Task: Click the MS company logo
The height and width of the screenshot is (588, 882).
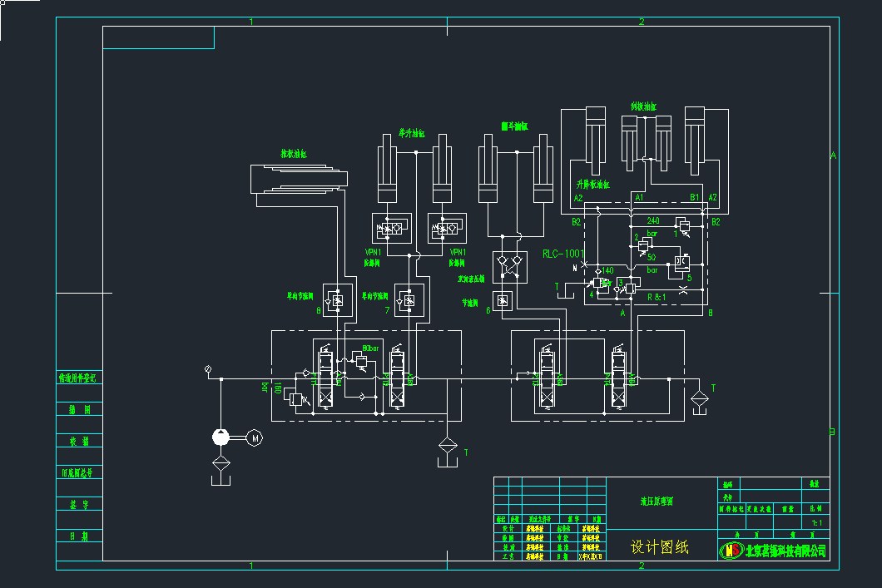Action: 732,550
